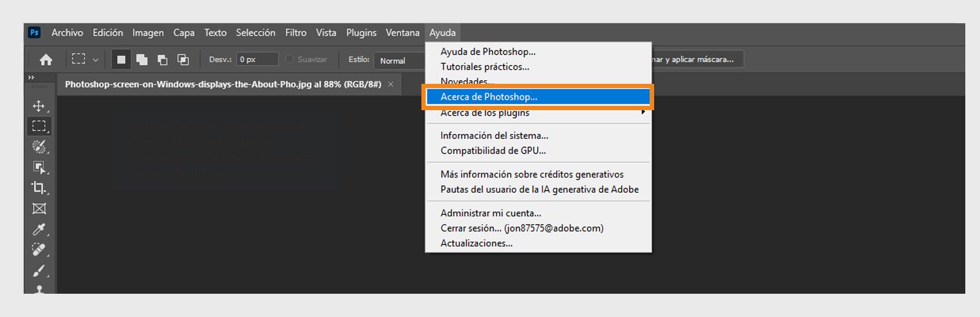Image resolution: width=980 pixels, height=317 pixels.
Task: Select the Object Selection tool
Action: click(x=39, y=167)
